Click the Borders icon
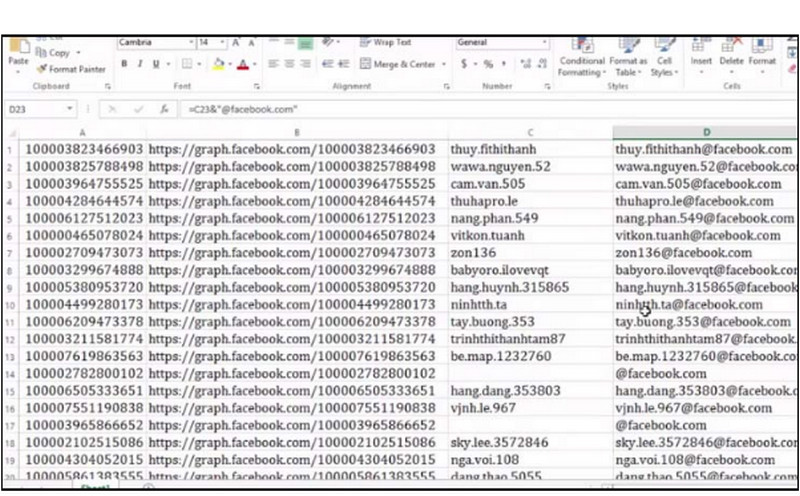This screenshot has height=496, width=800. point(187,64)
